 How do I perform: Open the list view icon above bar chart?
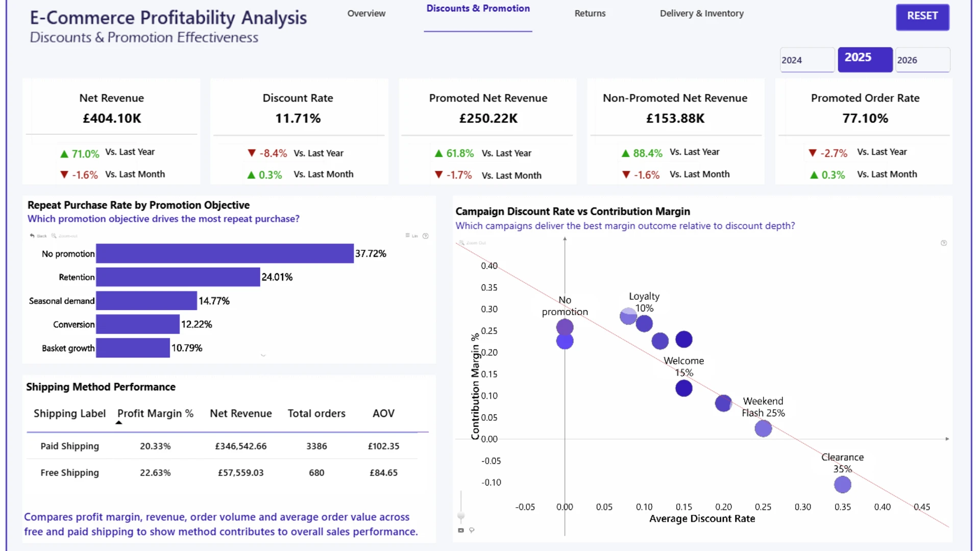[x=407, y=235]
